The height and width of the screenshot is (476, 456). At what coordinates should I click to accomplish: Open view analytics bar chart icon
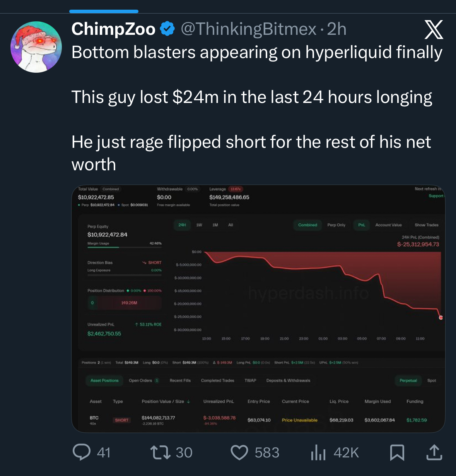[318, 452]
